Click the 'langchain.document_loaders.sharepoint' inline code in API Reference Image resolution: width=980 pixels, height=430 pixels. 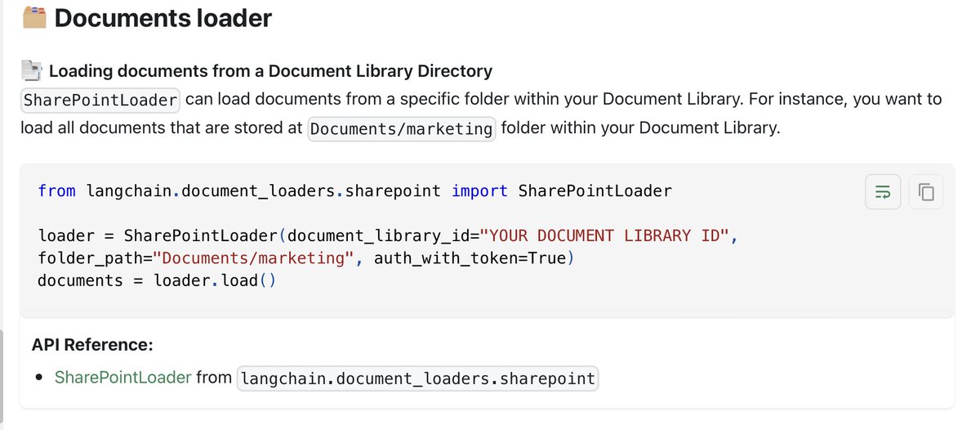coord(417,378)
